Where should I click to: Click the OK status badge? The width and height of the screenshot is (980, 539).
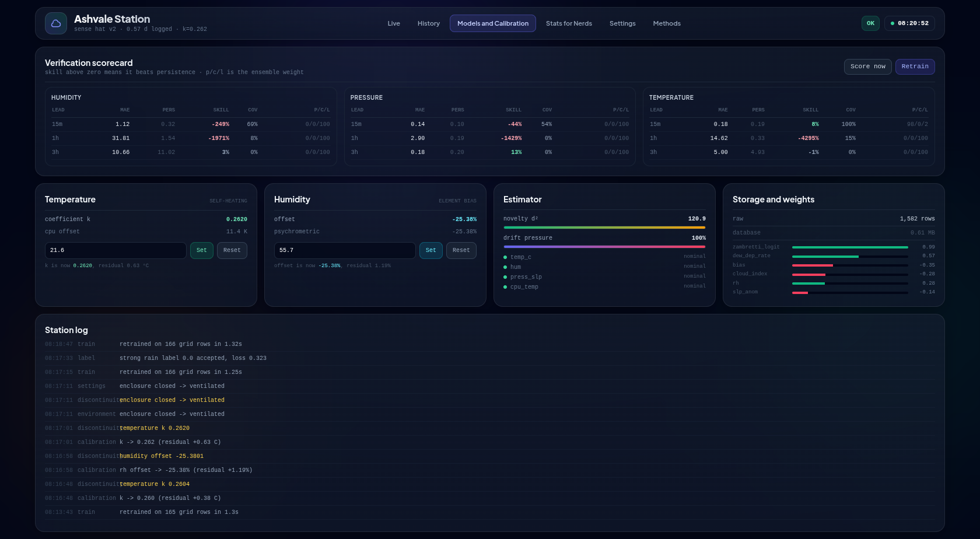click(x=870, y=23)
